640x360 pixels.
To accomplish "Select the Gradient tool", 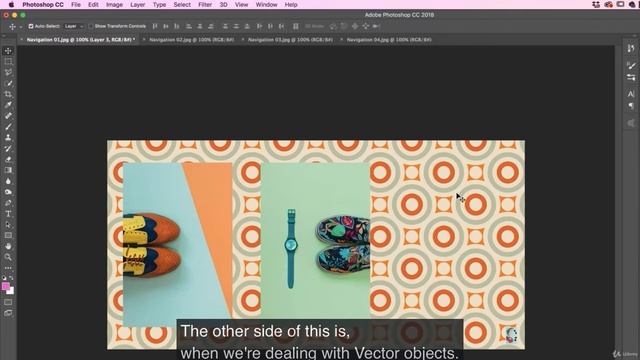I will [x=8, y=170].
